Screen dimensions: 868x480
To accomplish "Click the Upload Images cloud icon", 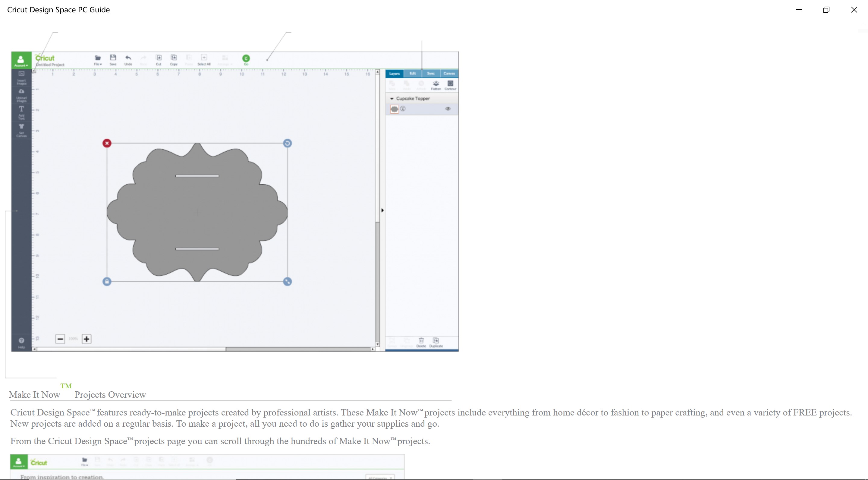I will tap(21, 95).
